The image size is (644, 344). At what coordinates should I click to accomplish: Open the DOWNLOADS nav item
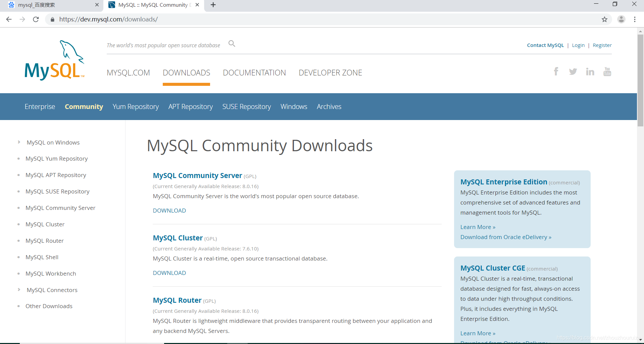[186, 73]
